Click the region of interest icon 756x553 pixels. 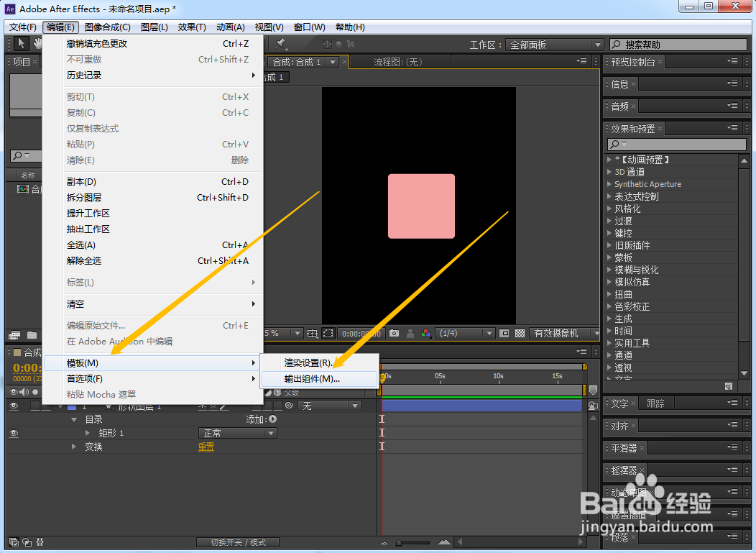tap(328, 334)
